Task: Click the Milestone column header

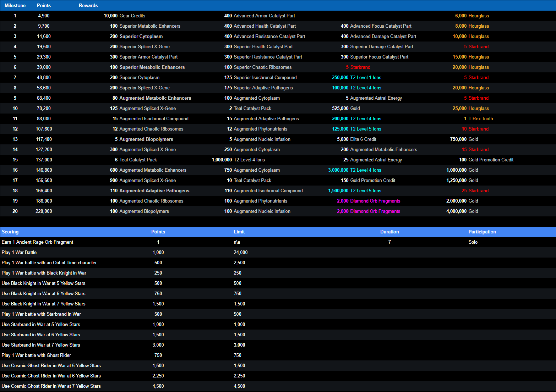Action: 15,5
